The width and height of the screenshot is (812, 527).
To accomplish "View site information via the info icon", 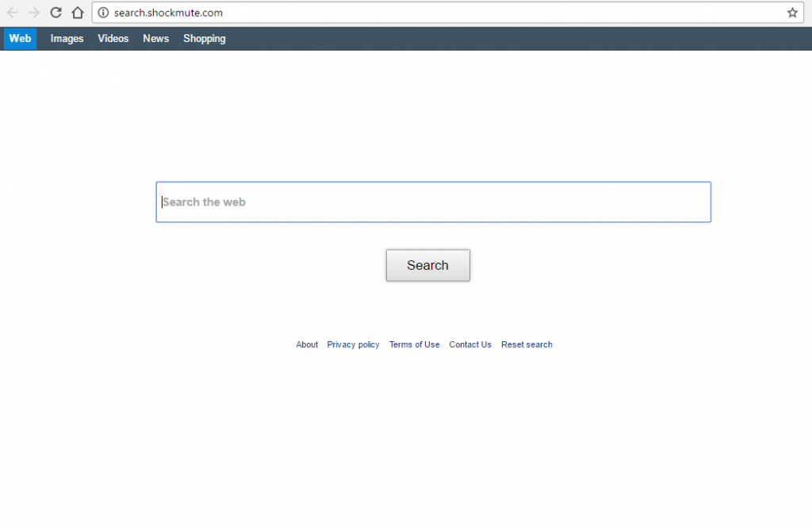I will click(103, 13).
